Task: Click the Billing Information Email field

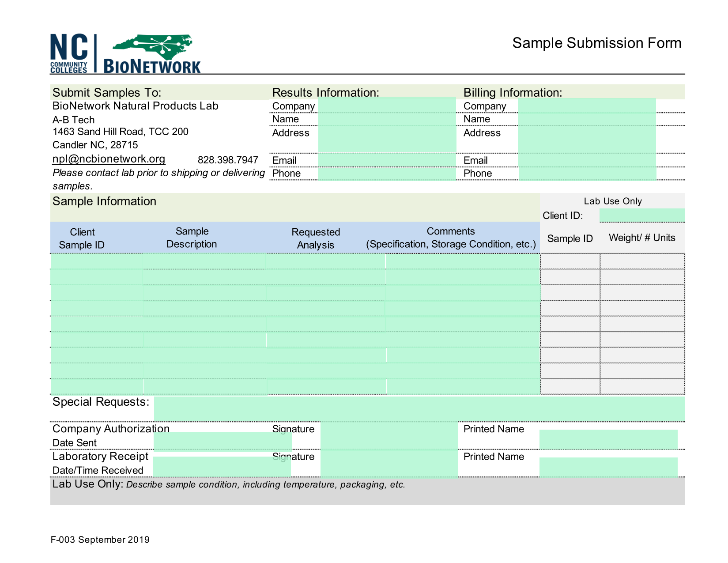Action: pos(587,160)
